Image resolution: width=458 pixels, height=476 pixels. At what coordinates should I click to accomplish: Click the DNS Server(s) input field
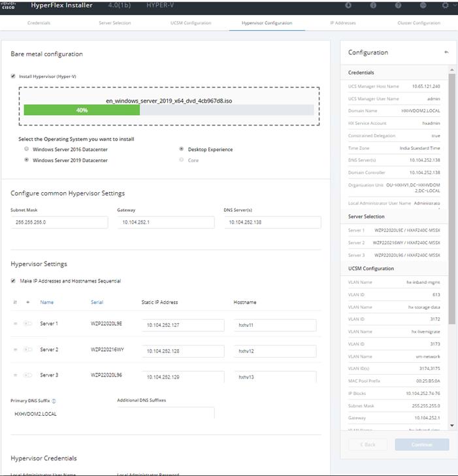click(x=272, y=222)
